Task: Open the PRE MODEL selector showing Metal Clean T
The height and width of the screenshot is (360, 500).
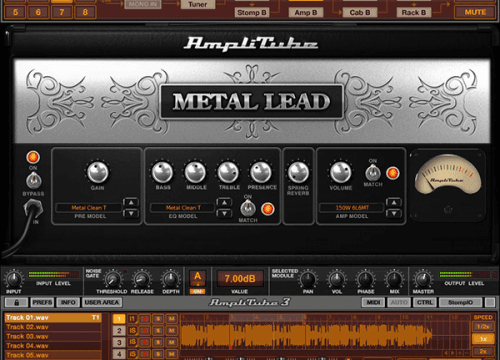Action: point(89,208)
